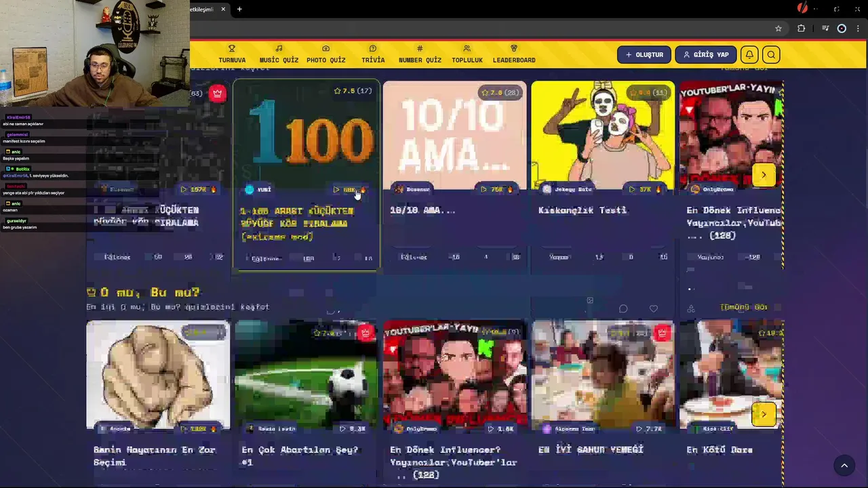
Task: Select the Number Quiz nav item
Action: 420,54
